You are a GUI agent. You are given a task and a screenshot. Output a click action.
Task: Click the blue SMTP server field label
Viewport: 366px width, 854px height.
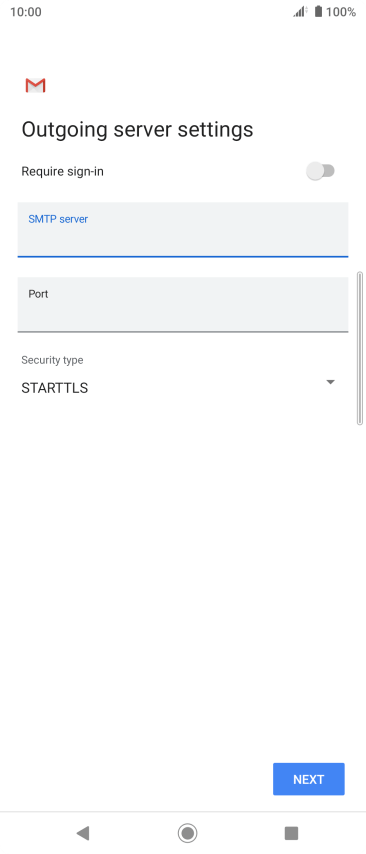tap(58, 219)
